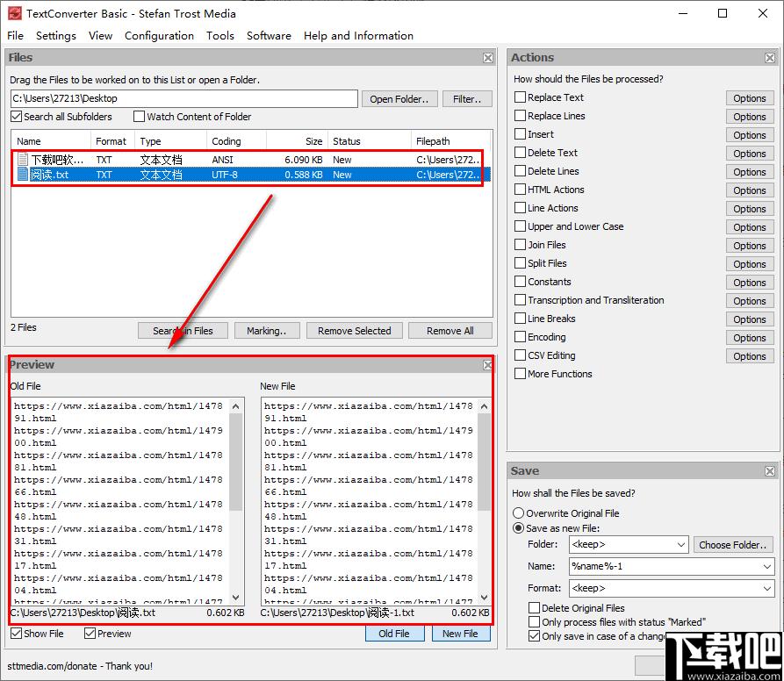Screen dimensions: 784x681
Task: Sort file list by Name column
Action: click(51, 141)
